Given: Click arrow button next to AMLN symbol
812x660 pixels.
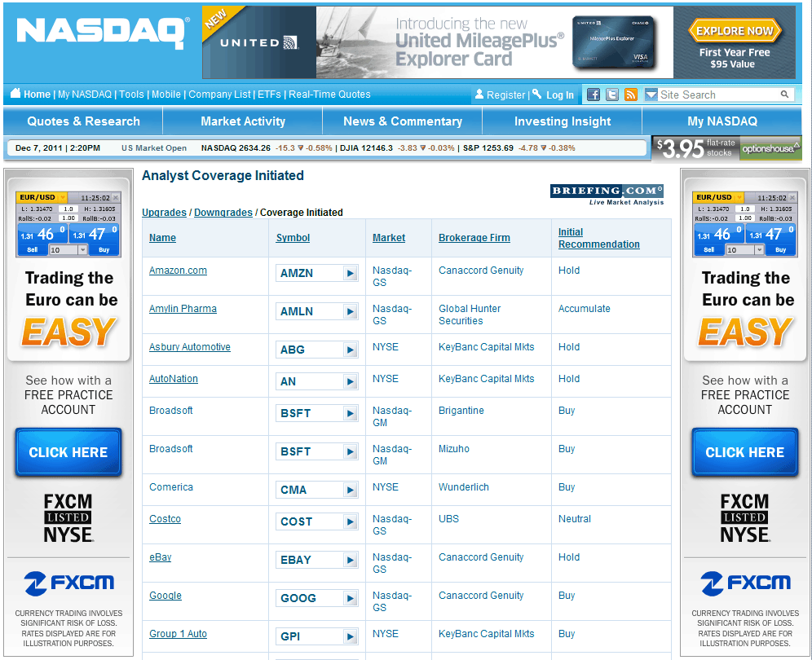Looking at the screenshot, I should pos(351,311).
